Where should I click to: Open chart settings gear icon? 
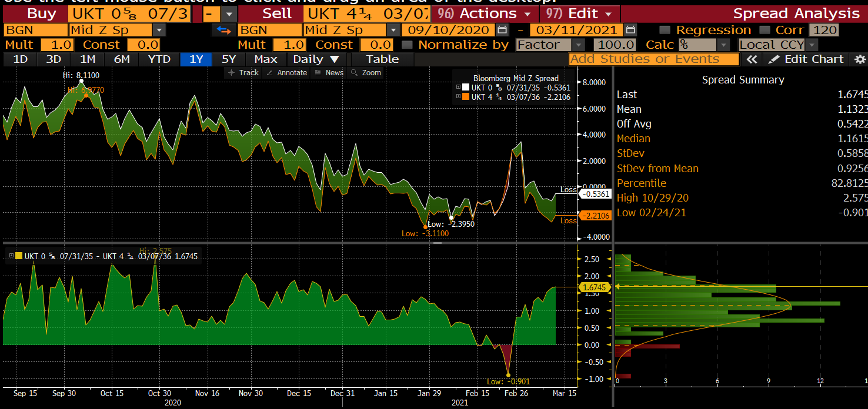tap(860, 59)
